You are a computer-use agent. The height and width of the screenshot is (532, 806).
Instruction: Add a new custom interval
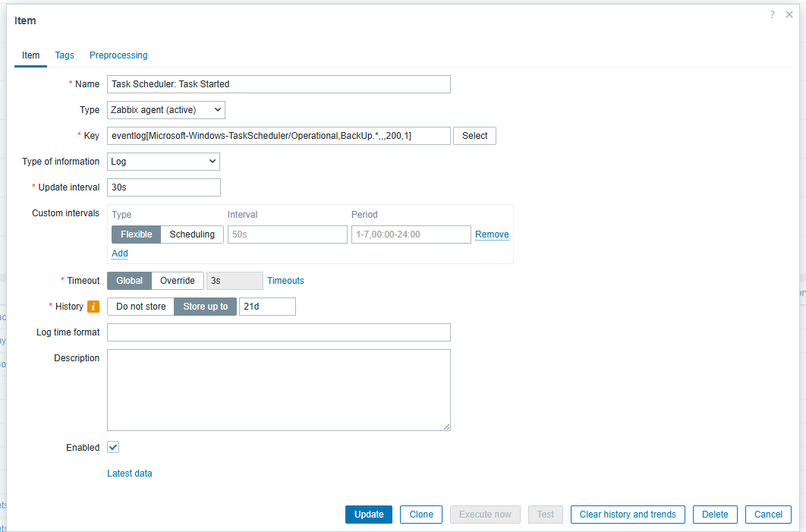coord(120,253)
